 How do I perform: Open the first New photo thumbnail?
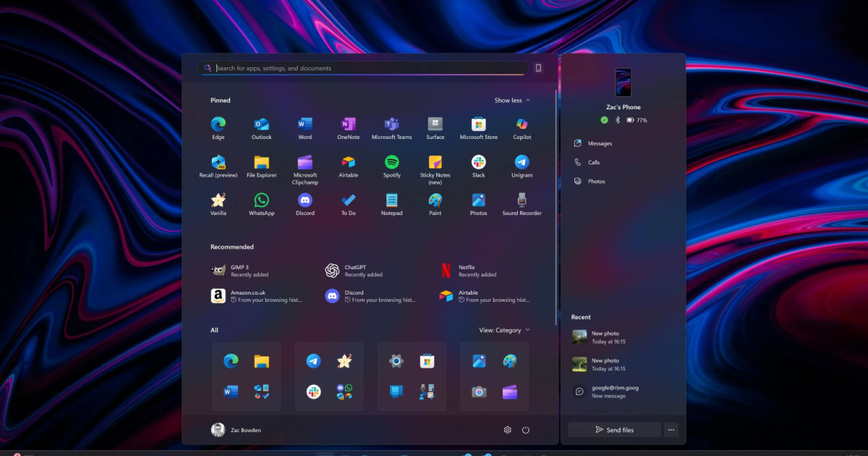[x=579, y=337]
